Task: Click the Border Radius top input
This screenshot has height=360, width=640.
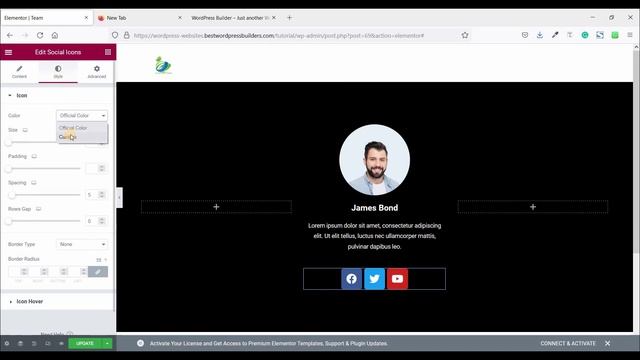Action: (x=18, y=272)
